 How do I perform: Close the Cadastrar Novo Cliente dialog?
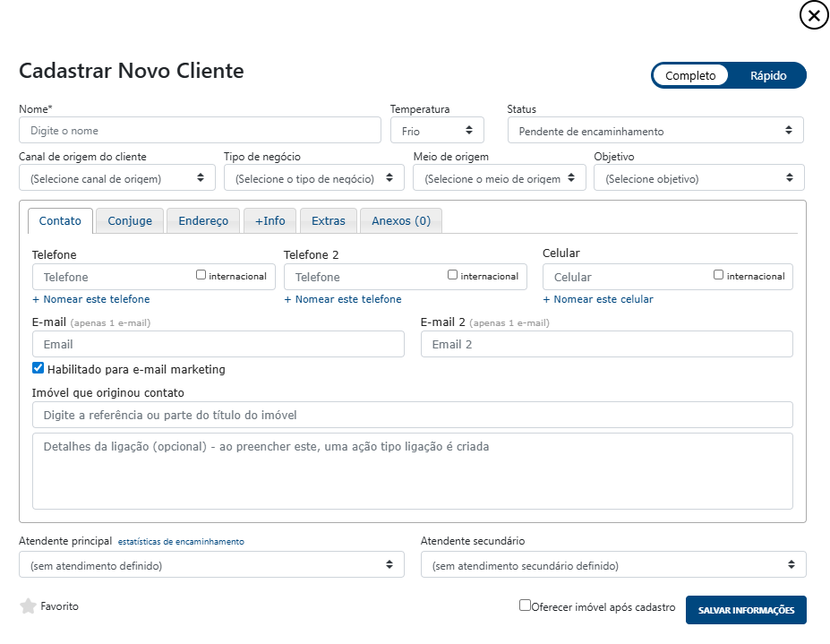pyautogui.click(x=814, y=15)
